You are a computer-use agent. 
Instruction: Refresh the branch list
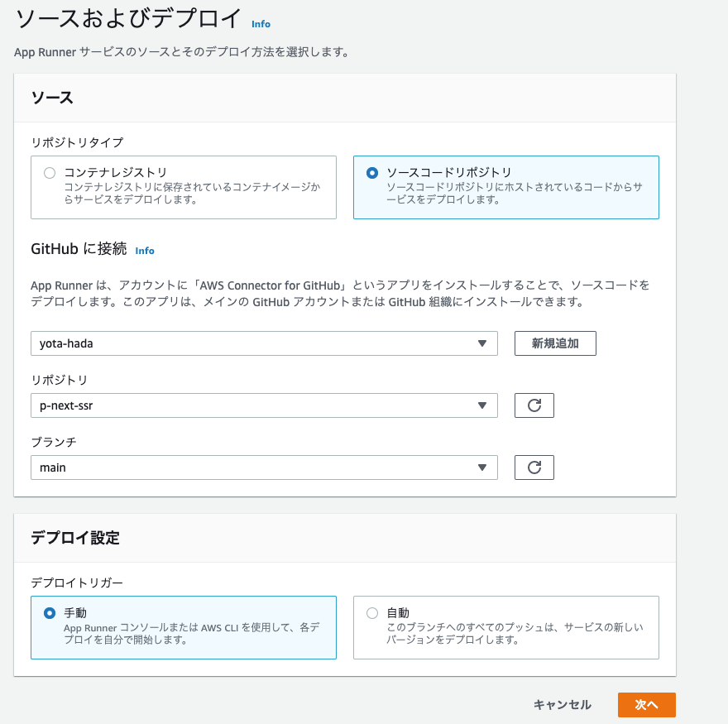(534, 467)
